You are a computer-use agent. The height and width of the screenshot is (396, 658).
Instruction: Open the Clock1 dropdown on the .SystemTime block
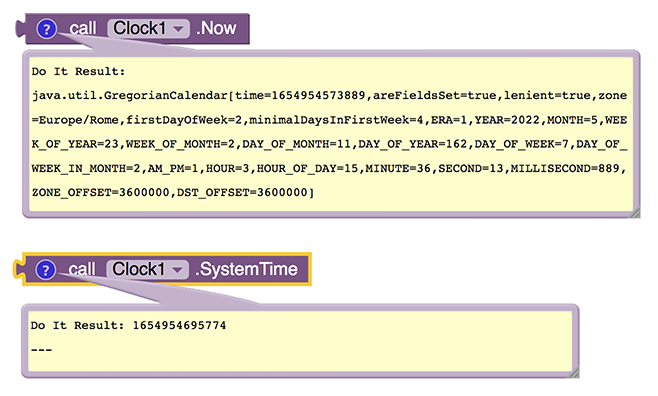click(148, 269)
